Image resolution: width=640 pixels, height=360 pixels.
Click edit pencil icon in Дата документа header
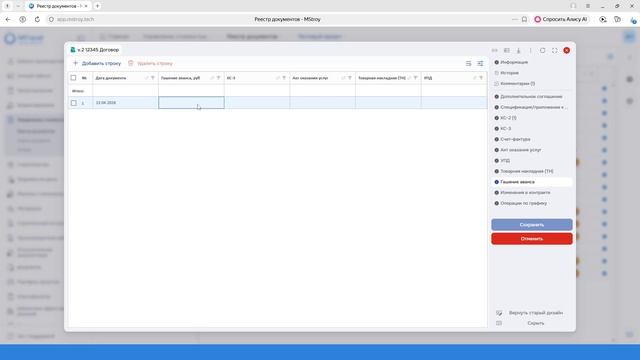point(146,78)
